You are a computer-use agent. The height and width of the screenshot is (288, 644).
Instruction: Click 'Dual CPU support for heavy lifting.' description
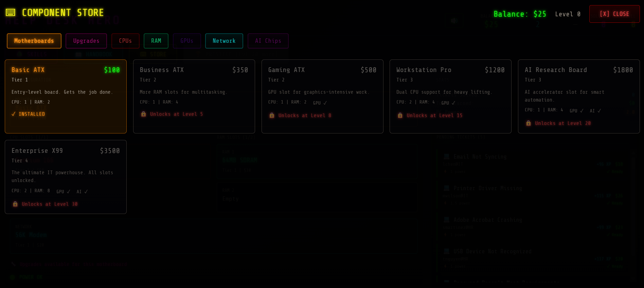444,92
